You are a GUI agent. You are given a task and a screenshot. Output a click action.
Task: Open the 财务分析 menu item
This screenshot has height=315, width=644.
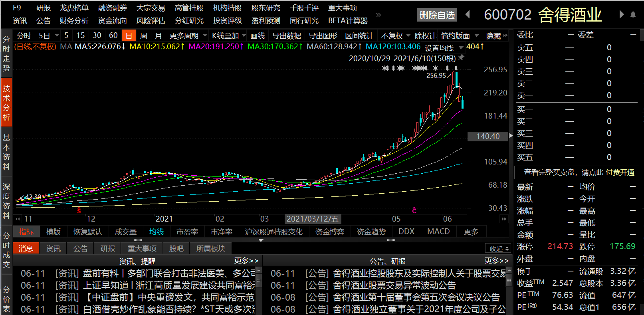74,21
